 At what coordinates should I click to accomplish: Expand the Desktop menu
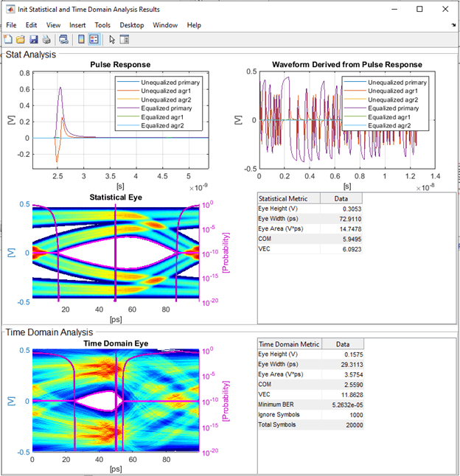[x=132, y=25]
